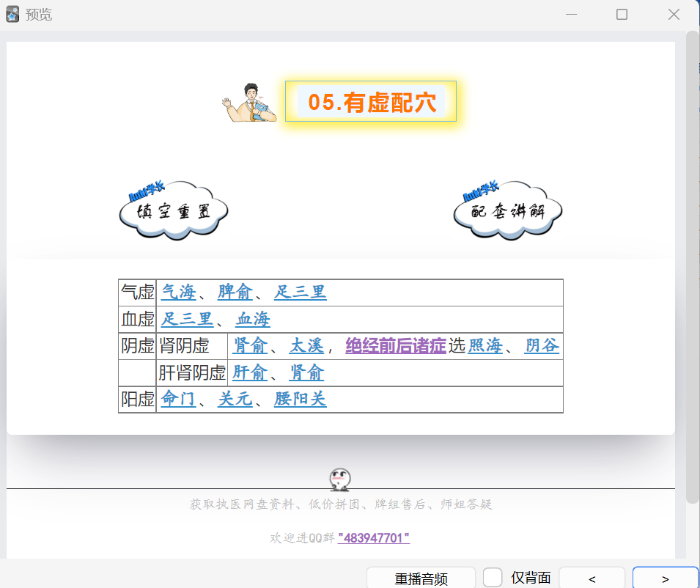Click the 配套讲解 cloud button
The height and width of the screenshot is (588, 700).
coord(507,210)
